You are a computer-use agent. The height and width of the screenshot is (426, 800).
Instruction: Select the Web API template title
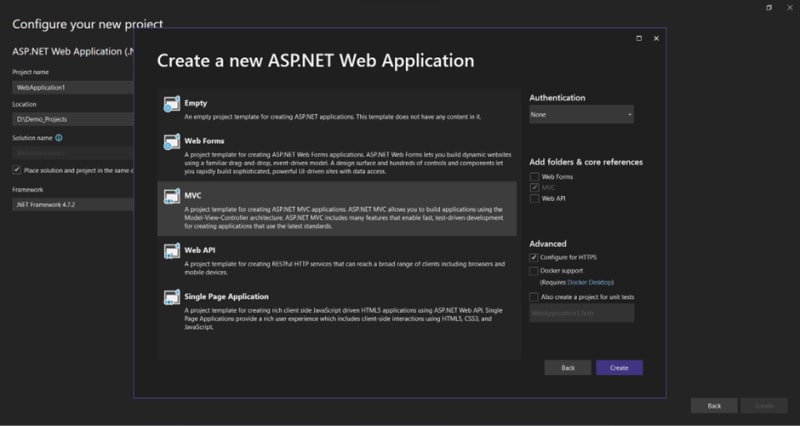click(199, 250)
